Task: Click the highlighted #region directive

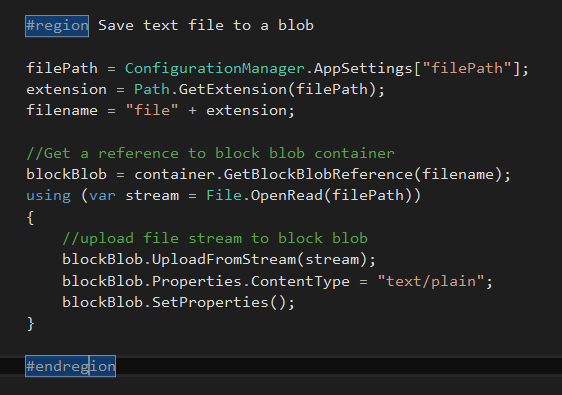Action: [57, 26]
